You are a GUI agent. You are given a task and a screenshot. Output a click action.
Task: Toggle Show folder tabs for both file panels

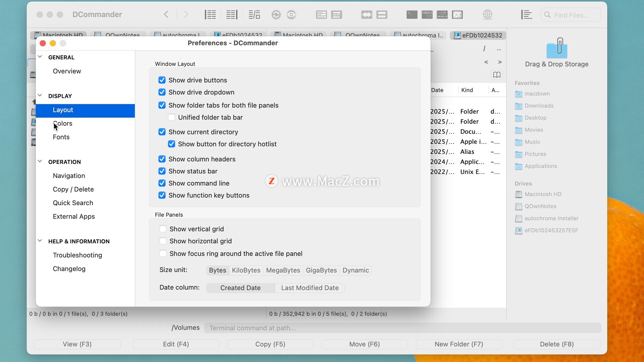click(x=162, y=105)
